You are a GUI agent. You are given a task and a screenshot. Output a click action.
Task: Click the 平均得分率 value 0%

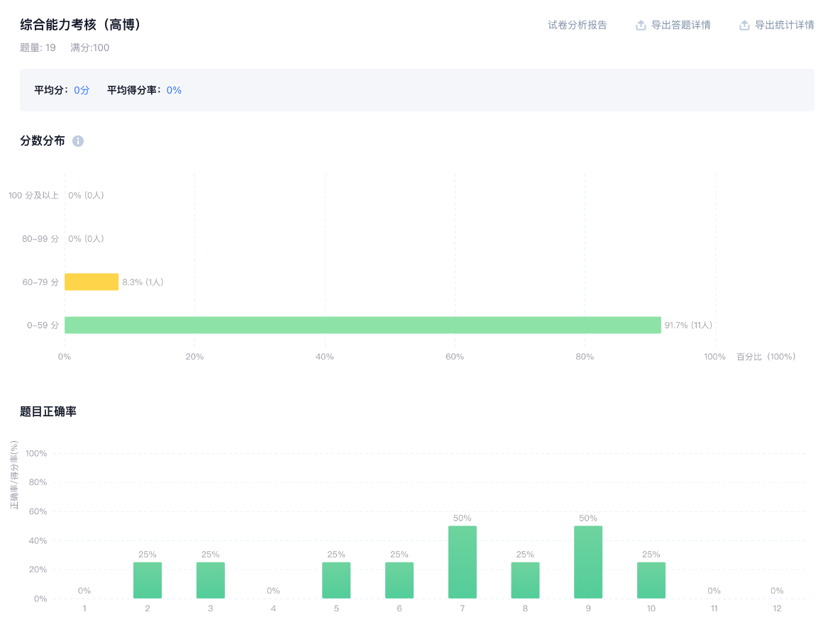(174, 90)
